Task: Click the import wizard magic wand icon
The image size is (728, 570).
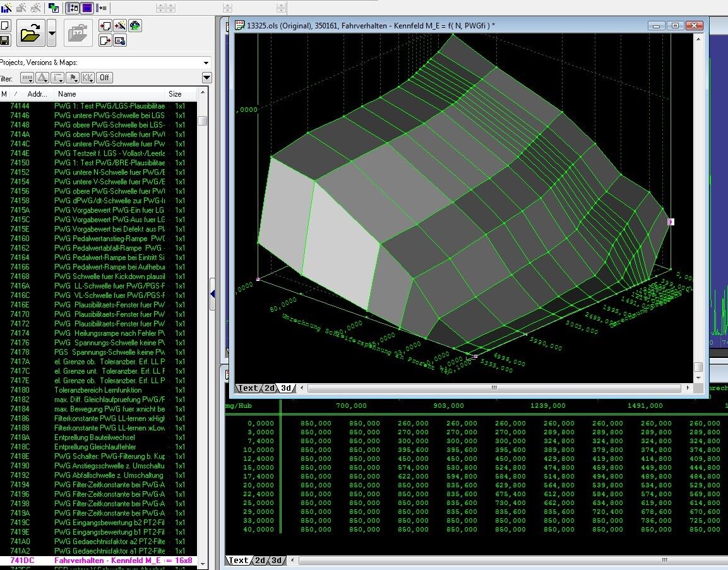Action: click(x=120, y=26)
